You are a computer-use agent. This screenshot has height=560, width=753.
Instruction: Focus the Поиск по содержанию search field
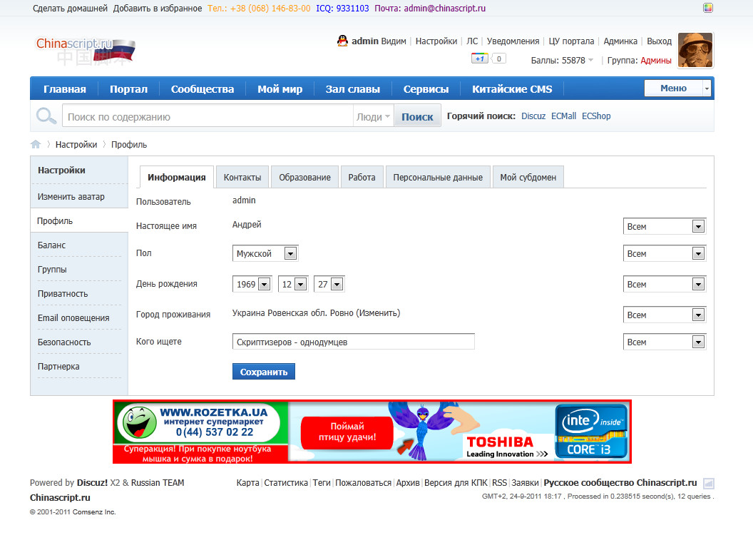(x=208, y=117)
